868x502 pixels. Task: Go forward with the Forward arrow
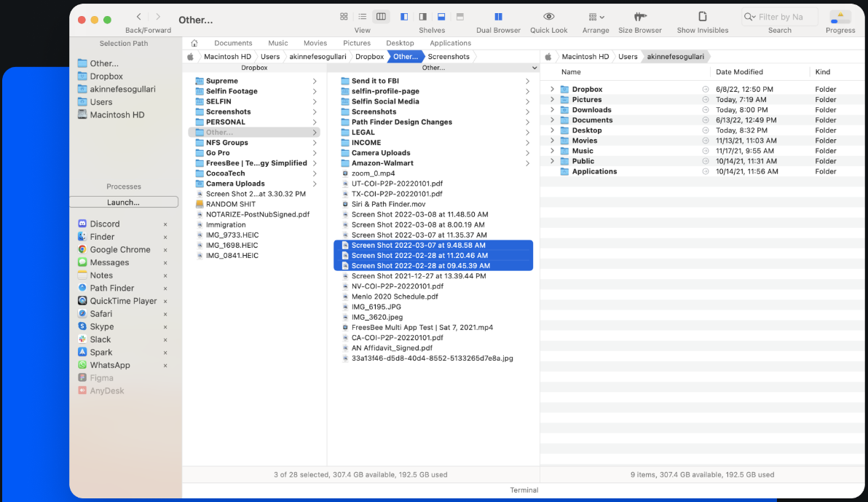click(x=158, y=17)
